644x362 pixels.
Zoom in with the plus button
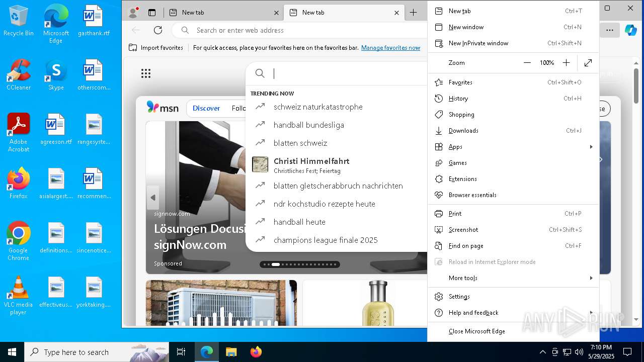(566, 63)
